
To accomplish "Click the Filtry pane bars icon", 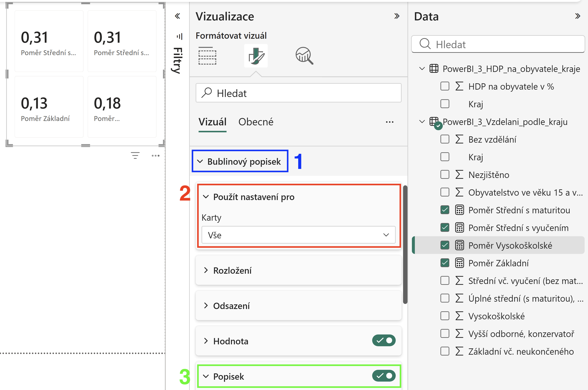I will coord(179,36).
